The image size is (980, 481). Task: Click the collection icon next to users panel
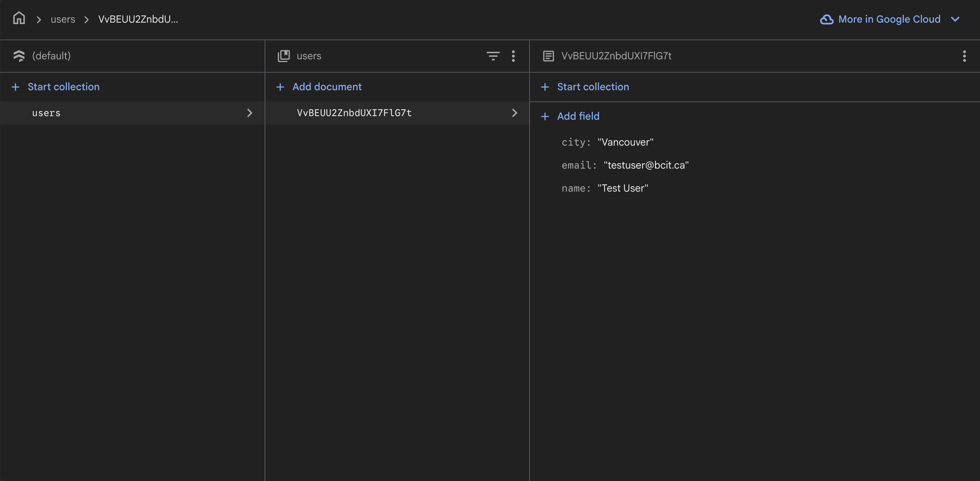283,56
